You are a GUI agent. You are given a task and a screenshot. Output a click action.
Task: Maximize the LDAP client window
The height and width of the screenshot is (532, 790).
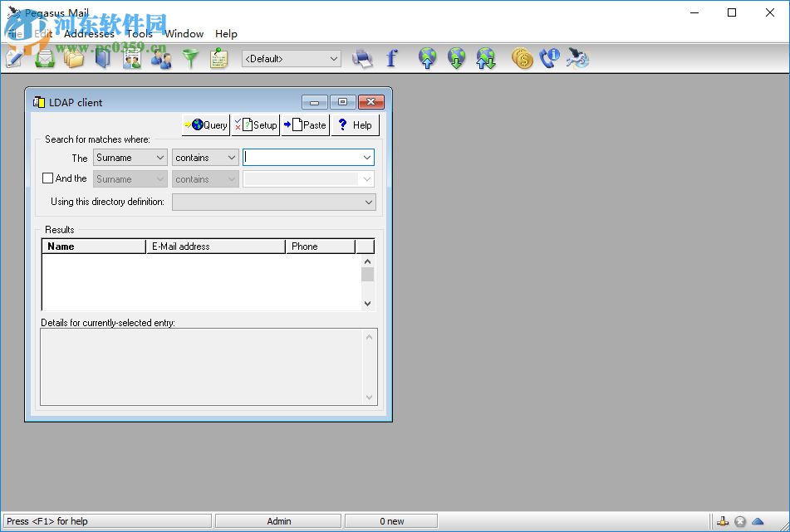342,102
